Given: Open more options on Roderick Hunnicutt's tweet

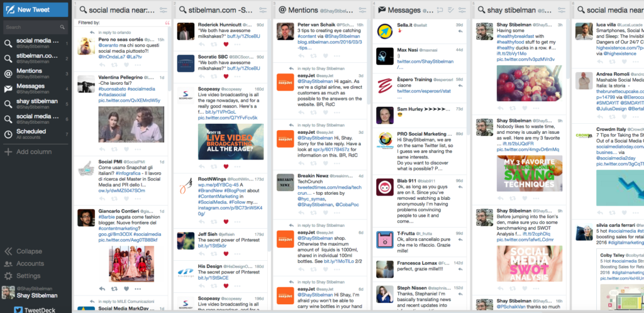Looking at the screenshot, I should (237, 44).
